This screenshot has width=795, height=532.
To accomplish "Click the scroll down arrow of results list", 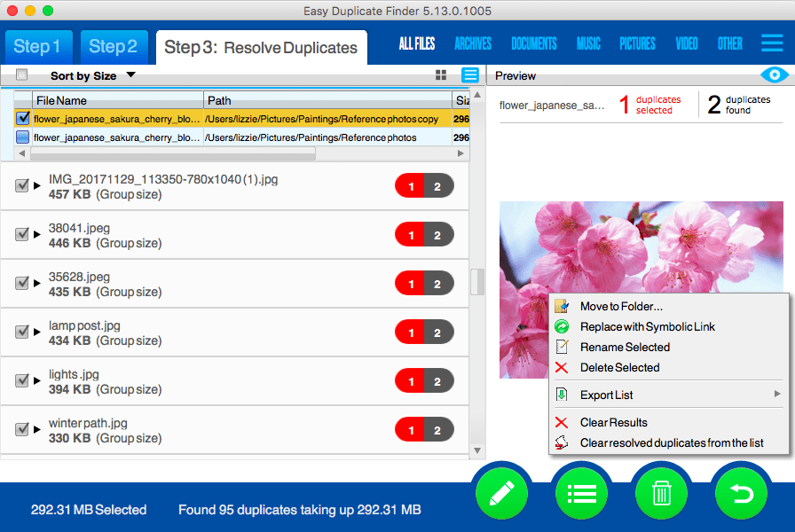I will (x=477, y=450).
